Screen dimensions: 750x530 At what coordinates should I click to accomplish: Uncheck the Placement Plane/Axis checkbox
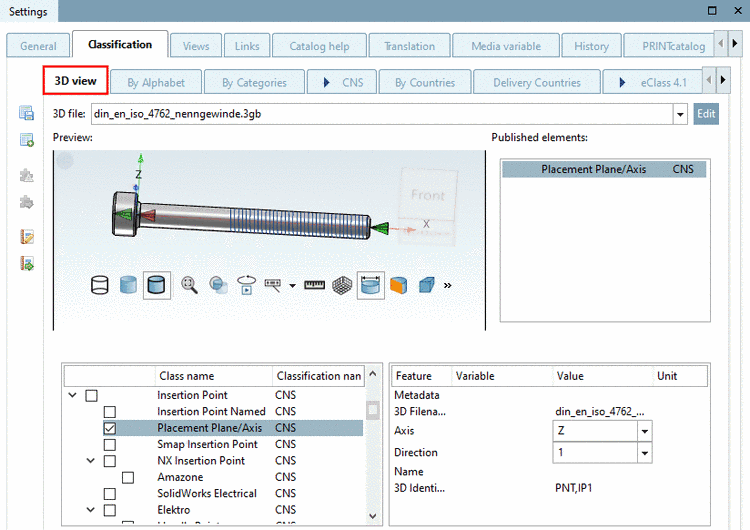pos(110,428)
